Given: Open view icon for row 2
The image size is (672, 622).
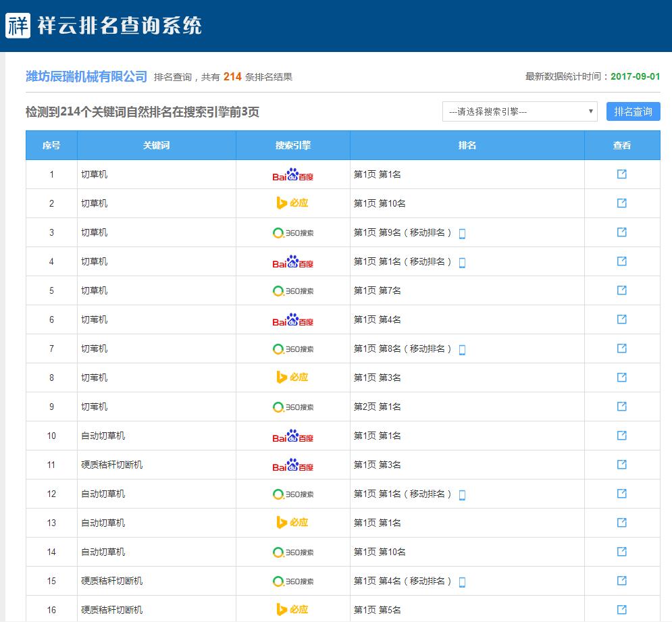Looking at the screenshot, I should pos(621,203).
